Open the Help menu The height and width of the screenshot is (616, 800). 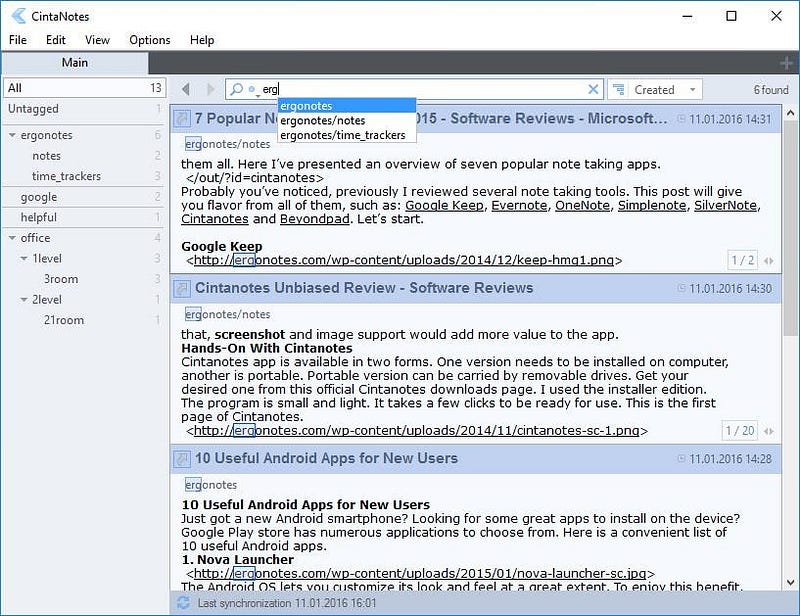(x=202, y=40)
